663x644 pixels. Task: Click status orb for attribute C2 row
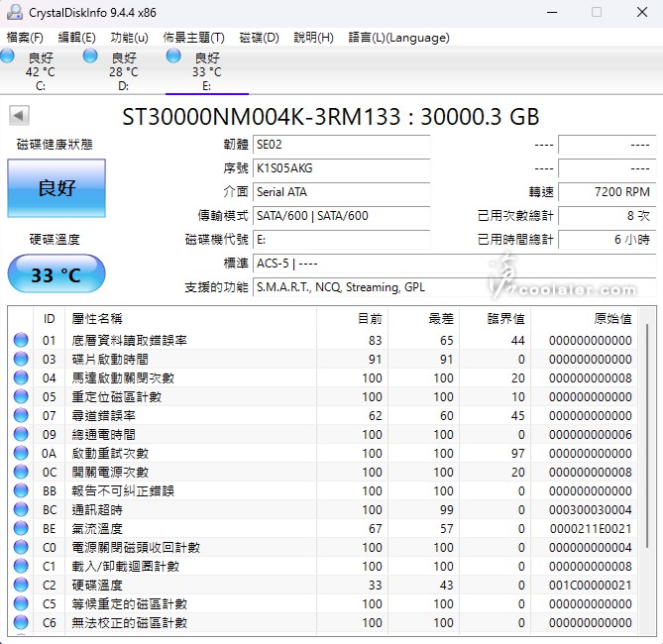click(21, 585)
